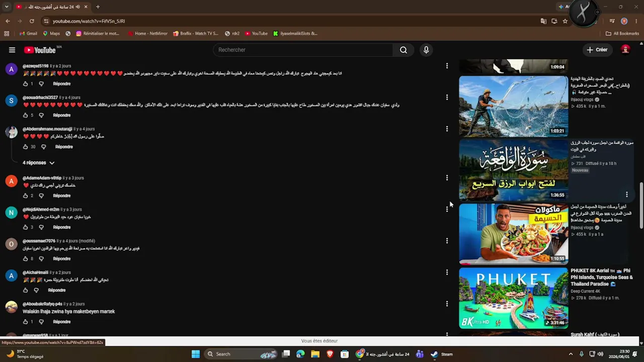The height and width of the screenshot is (362, 644).
Task: Launch Brave browser from the taskbar
Action: tap(330, 354)
